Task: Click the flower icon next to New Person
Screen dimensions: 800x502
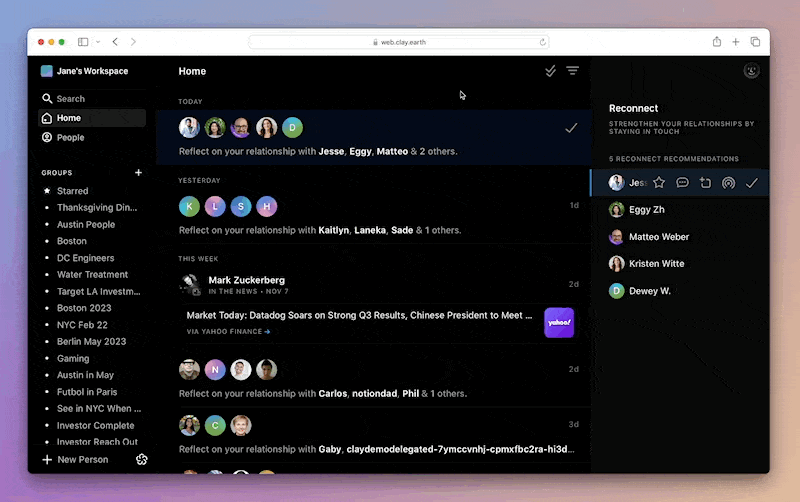Action: (x=142, y=459)
